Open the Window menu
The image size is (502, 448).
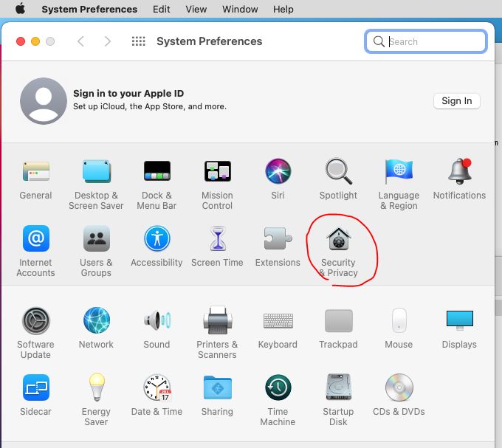tap(240, 10)
